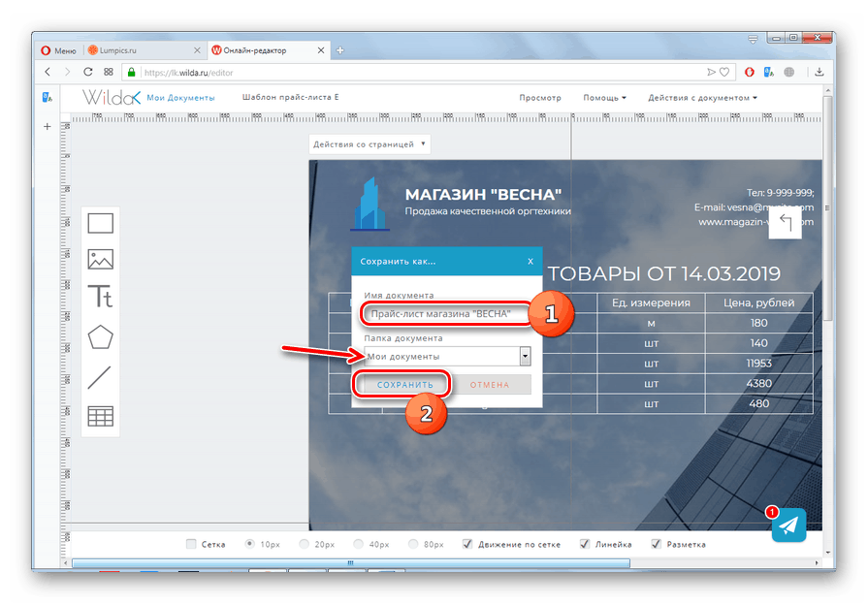Click the price cell 4380
The image size is (868, 604).
[758, 383]
